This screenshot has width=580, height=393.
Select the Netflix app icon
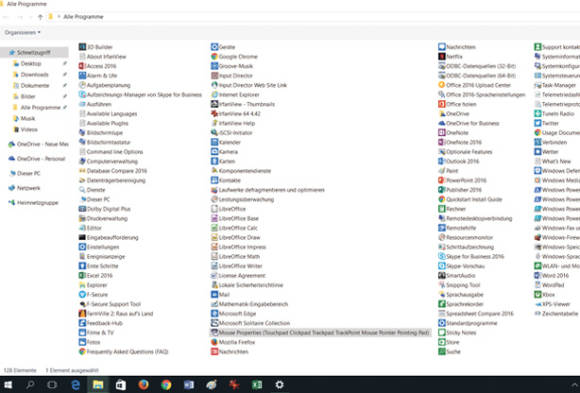pyautogui.click(x=442, y=57)
